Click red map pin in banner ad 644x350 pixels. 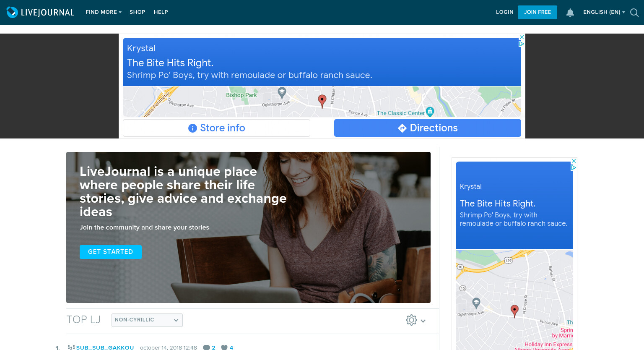[322, 101]
